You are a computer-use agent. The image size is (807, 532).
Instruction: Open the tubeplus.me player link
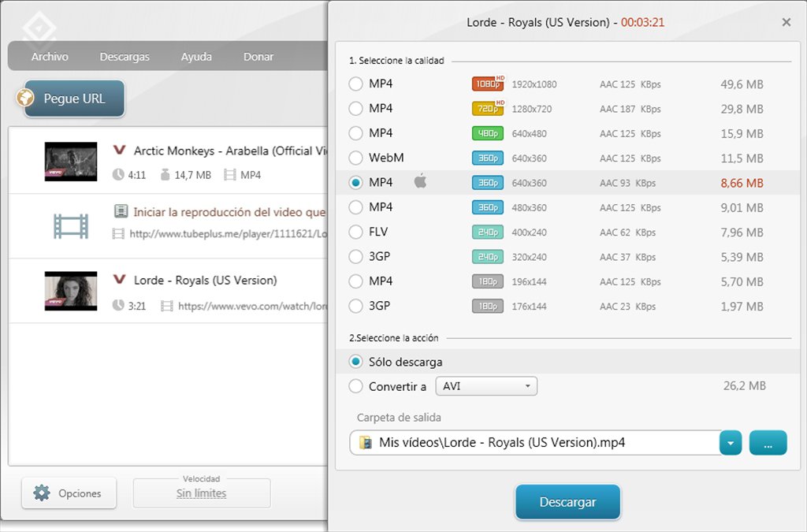pos(229,234)
